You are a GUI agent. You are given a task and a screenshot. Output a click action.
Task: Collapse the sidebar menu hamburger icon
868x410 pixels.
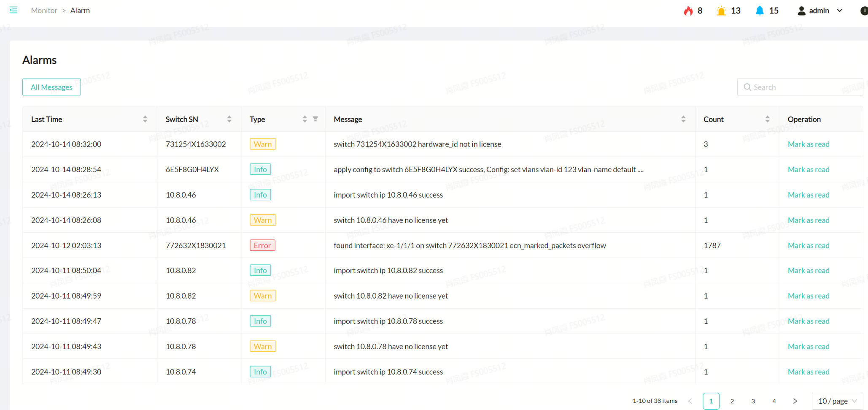[x=13, y=10]
